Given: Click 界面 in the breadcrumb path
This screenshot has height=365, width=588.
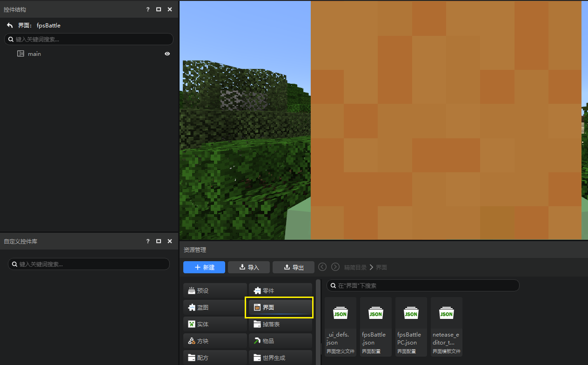Looking at the screenshot, I should tap(381, 267).
